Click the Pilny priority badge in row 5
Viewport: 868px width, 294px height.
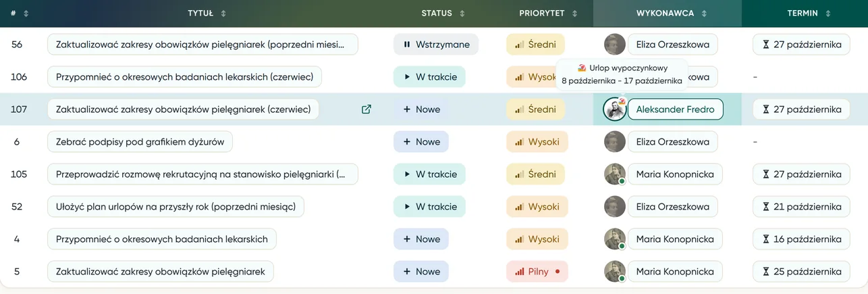click(x=537, y=272)
